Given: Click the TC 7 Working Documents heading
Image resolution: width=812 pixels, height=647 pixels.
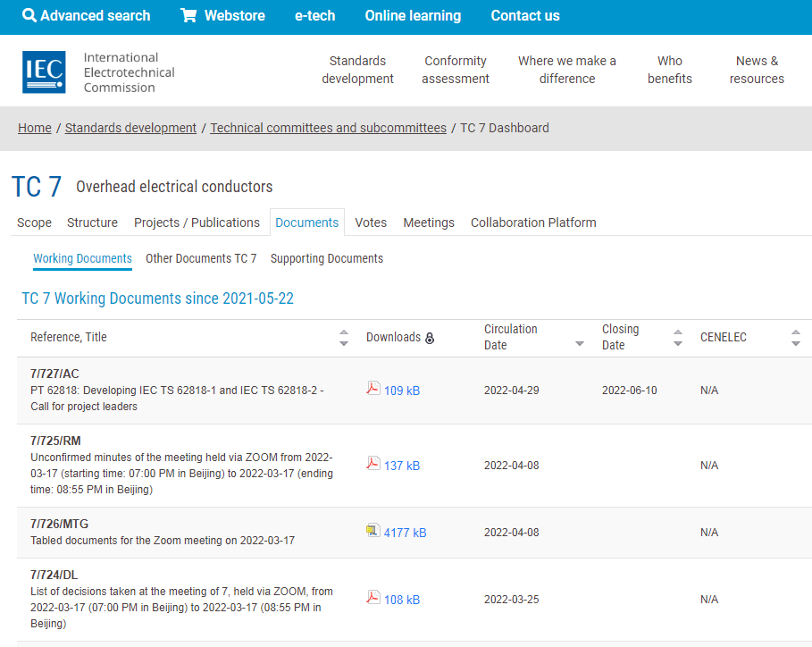Looking at the screenshot, I should coord(157,298).
